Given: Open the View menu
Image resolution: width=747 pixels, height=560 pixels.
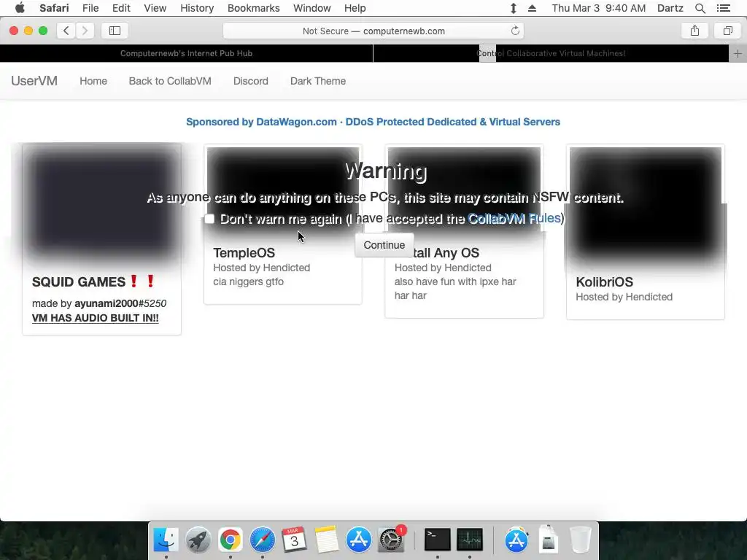Looking at the screenshot, I should click(155, 8).
